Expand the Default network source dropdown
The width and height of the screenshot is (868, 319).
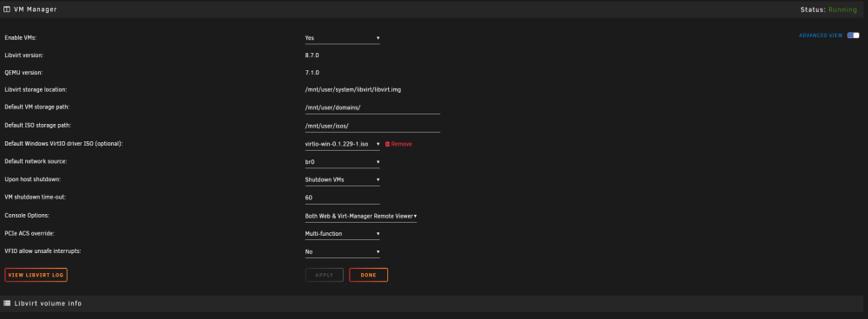tap(342, 162)
